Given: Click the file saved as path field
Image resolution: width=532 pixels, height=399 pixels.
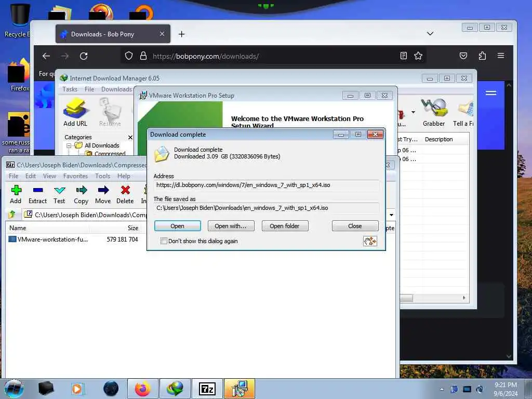Looking at the screenshot, I should [x=267, y=208].
